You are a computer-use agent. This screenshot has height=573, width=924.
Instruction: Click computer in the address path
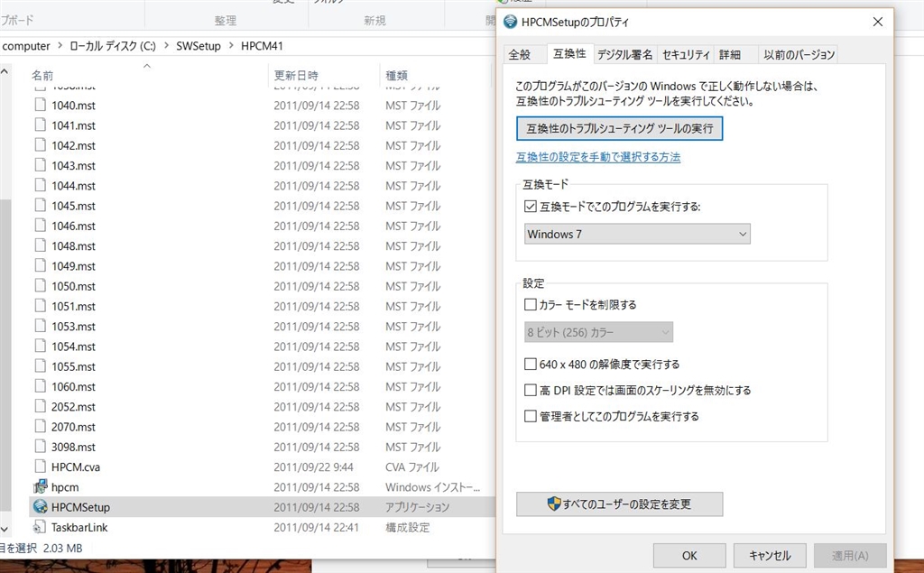pyautogui.click(x=26, y=45)
